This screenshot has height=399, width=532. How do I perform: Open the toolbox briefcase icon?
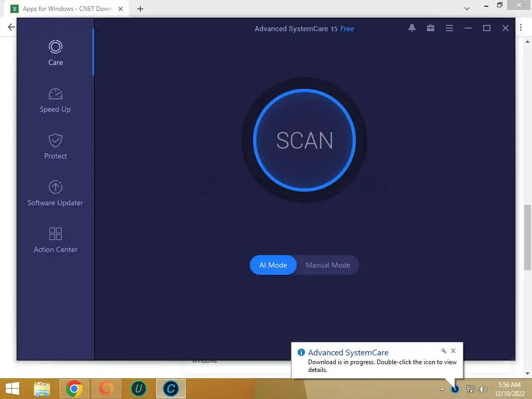(x=431, y=28)
